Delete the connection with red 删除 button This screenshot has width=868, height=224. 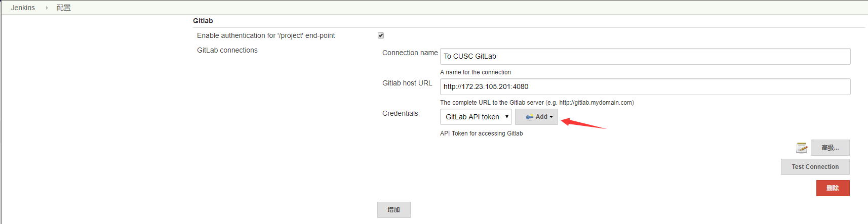[833, 188]
